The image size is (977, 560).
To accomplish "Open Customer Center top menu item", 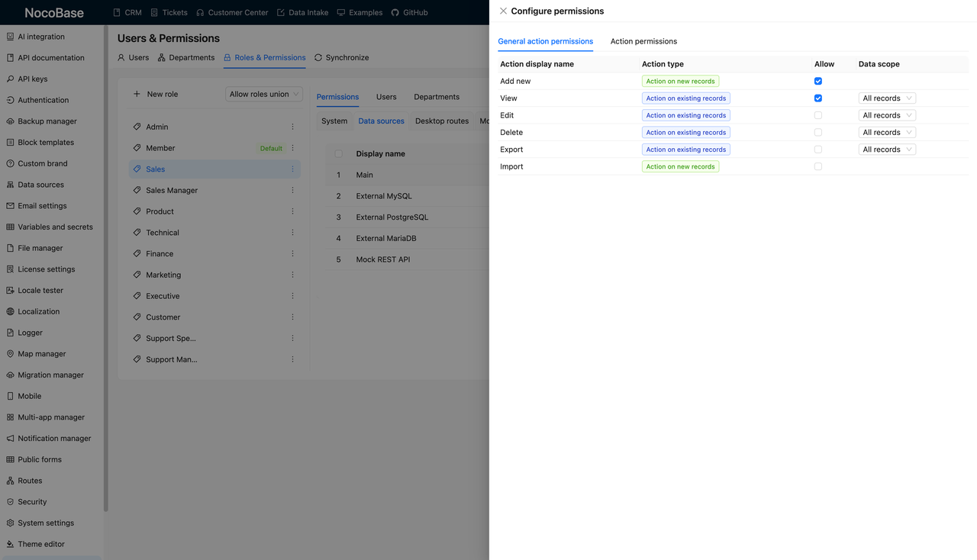I will tap(232, 12).
